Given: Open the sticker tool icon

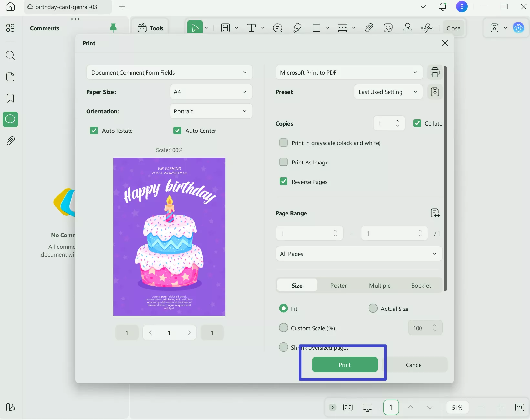Looking at the screenshot, I should (x=388, y=28).
